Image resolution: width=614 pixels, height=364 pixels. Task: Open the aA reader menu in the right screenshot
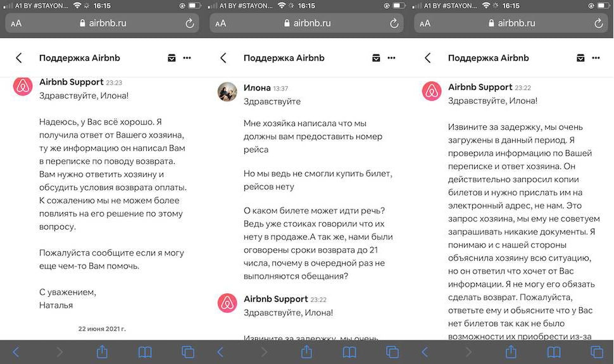pos(425,23)
